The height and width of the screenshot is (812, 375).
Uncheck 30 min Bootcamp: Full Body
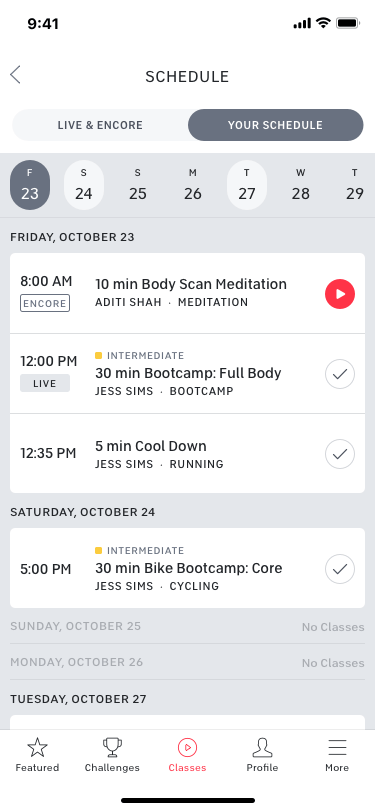point(340,374)
